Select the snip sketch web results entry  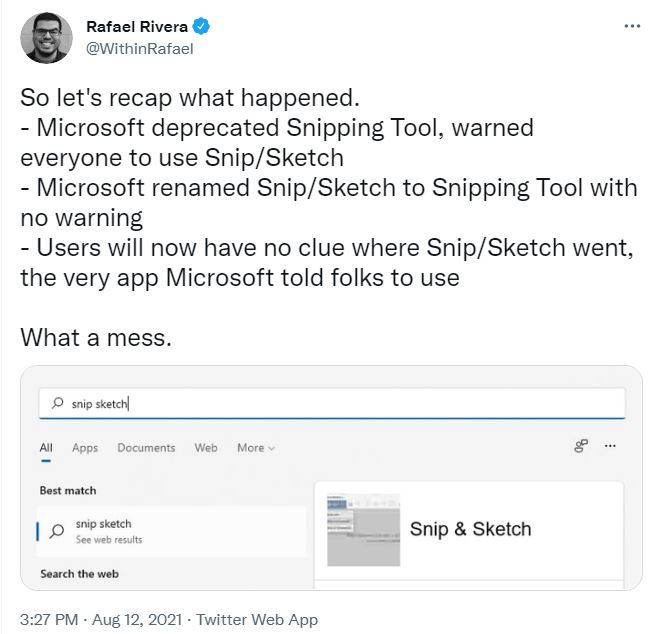point(171,531)
